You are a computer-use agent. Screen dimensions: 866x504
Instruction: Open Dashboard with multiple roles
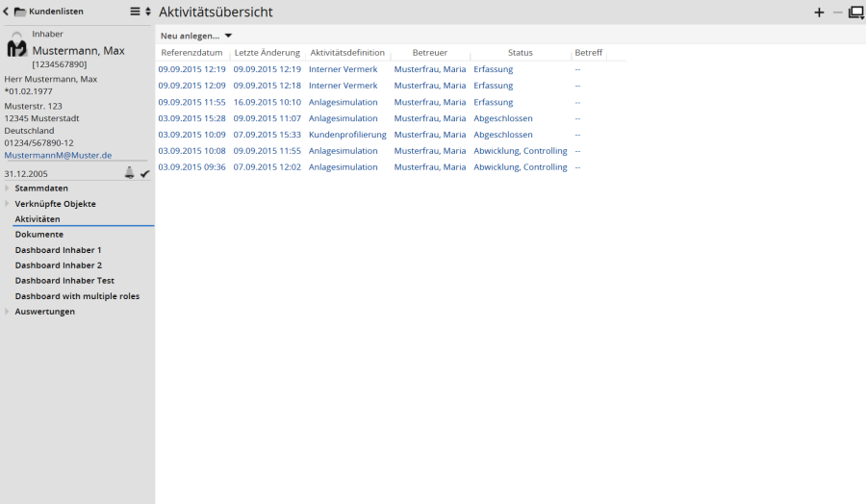coord(77,296)
